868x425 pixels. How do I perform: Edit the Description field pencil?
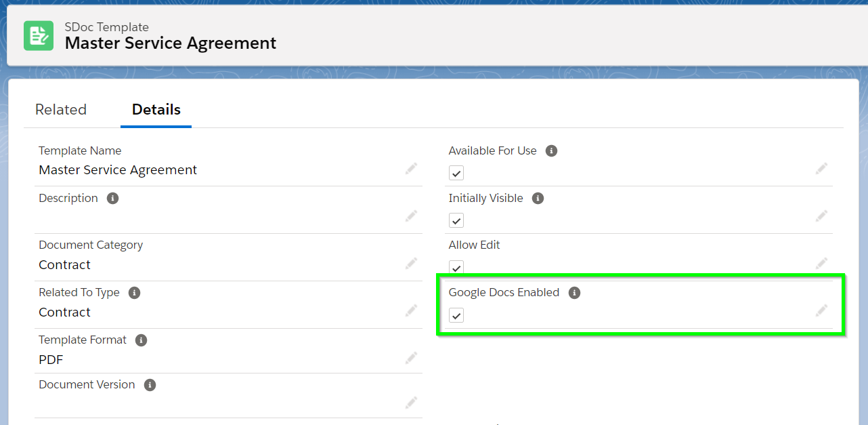click(411, 216)
